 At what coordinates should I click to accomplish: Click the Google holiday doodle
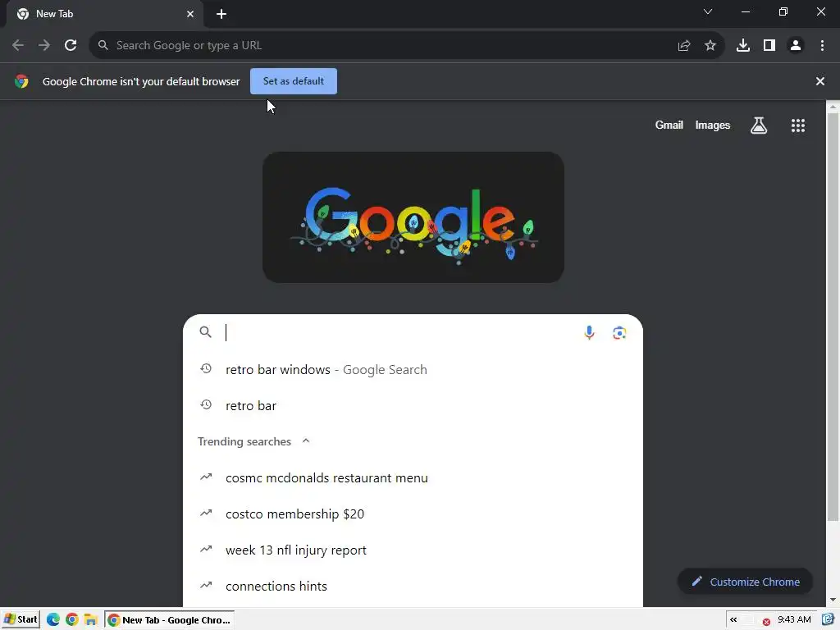413,217
